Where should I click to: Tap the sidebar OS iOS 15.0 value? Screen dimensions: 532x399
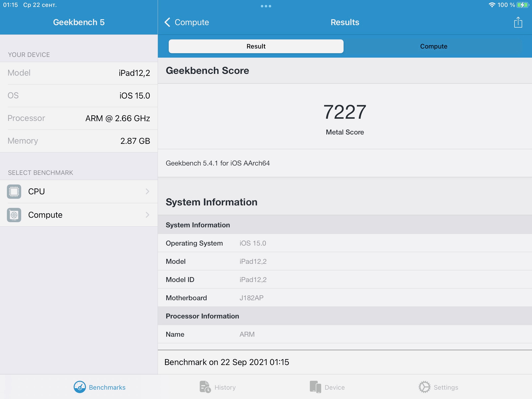click(135, 96)
